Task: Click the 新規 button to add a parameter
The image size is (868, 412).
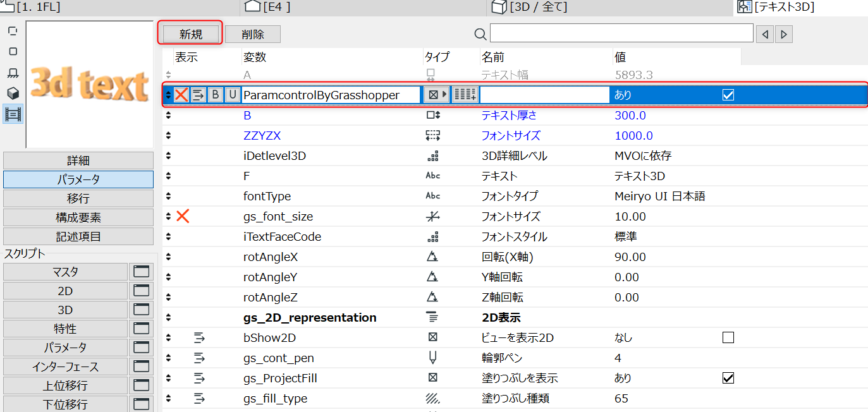Action: coord(191,34)
